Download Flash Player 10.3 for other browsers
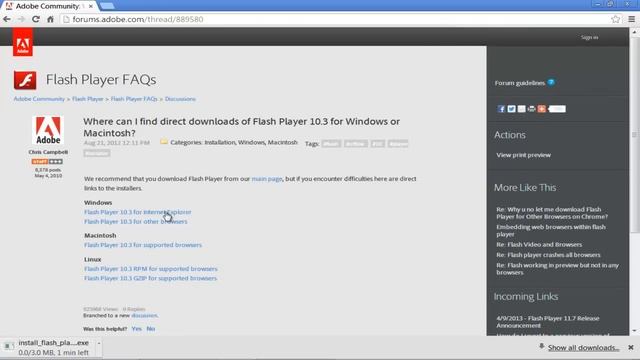This screenshot has height=360, width=640. click(136, 221)
